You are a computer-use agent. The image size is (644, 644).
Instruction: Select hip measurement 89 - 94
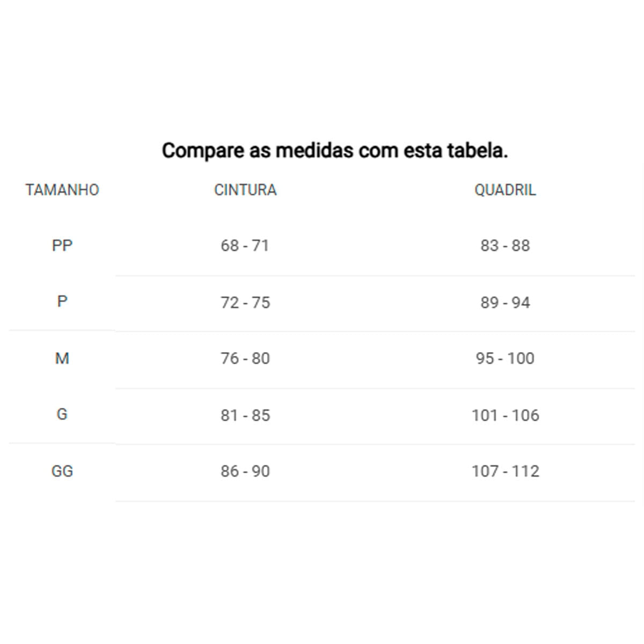coord(505,302)
